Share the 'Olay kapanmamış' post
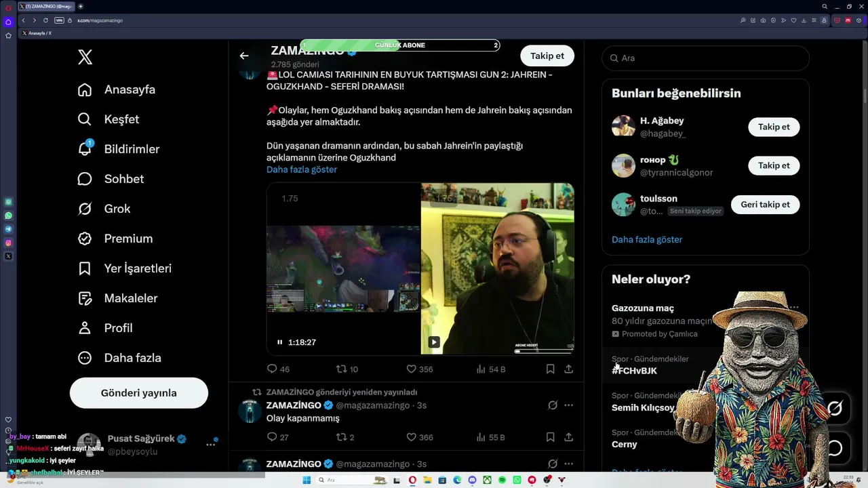This screenshot has height=488, width=868. (x=569, y=437)
